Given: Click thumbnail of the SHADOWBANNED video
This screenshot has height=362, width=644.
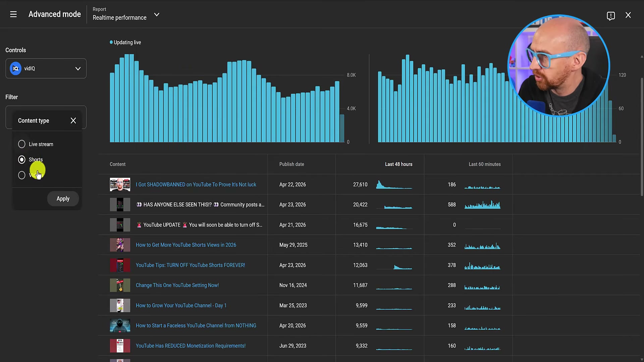Looking at the screenshot, I should click(x=120, y=184).
